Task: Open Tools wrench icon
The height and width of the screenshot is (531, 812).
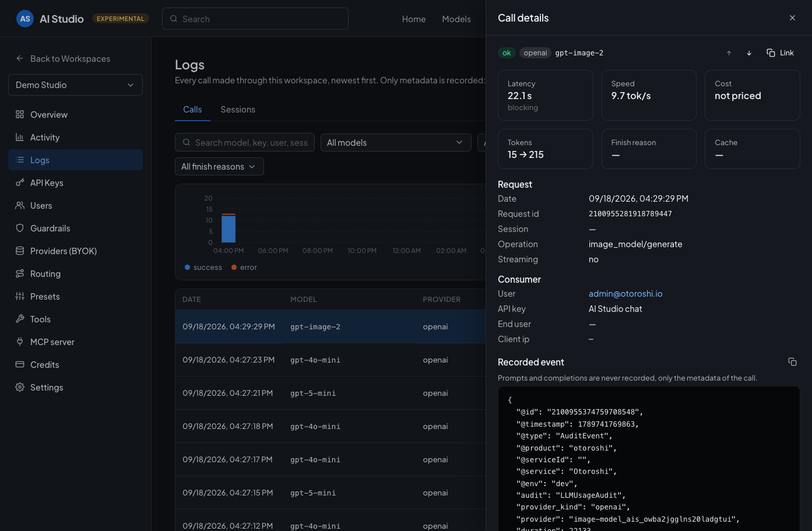Action: click(20, 319)
